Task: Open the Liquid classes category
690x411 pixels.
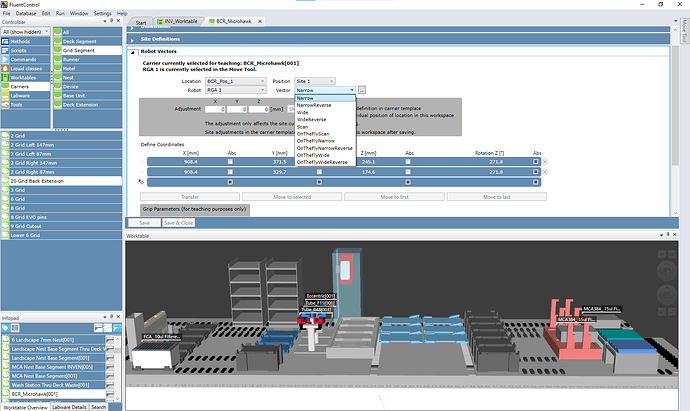Action: 26,69
